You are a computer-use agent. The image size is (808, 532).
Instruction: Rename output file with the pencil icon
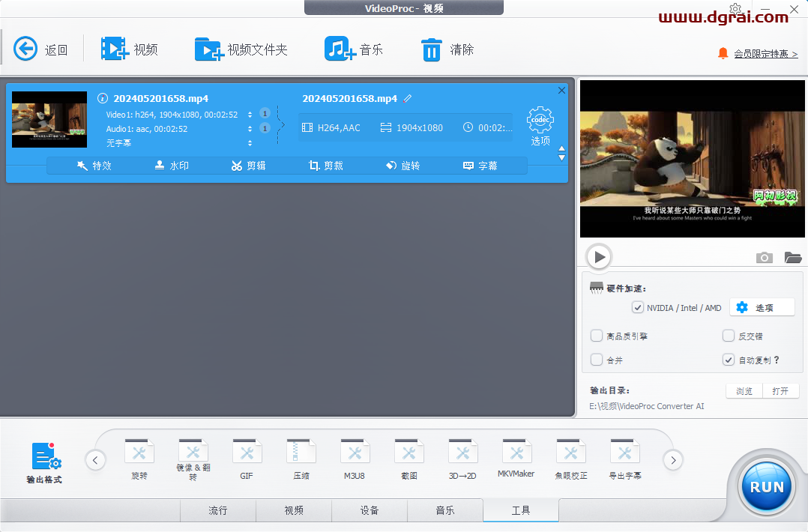(x=408, y=98)
